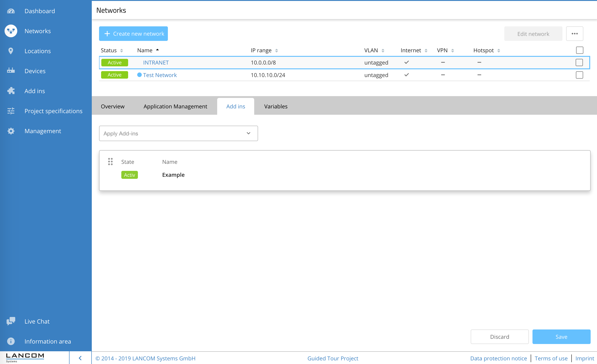This screenshot has height=364, width=597.
Task: Check the INTRANET row checkbox
Action: 579,62
